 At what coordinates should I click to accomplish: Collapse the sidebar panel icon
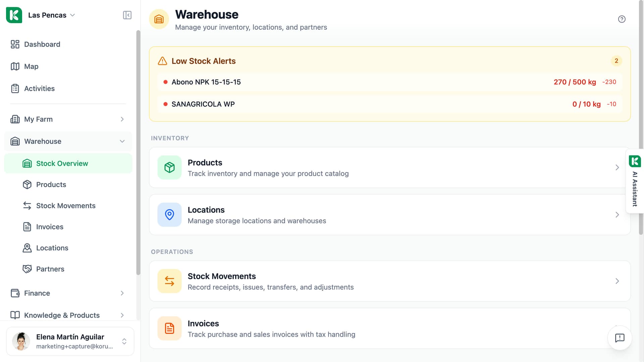(x=127, y=15)
